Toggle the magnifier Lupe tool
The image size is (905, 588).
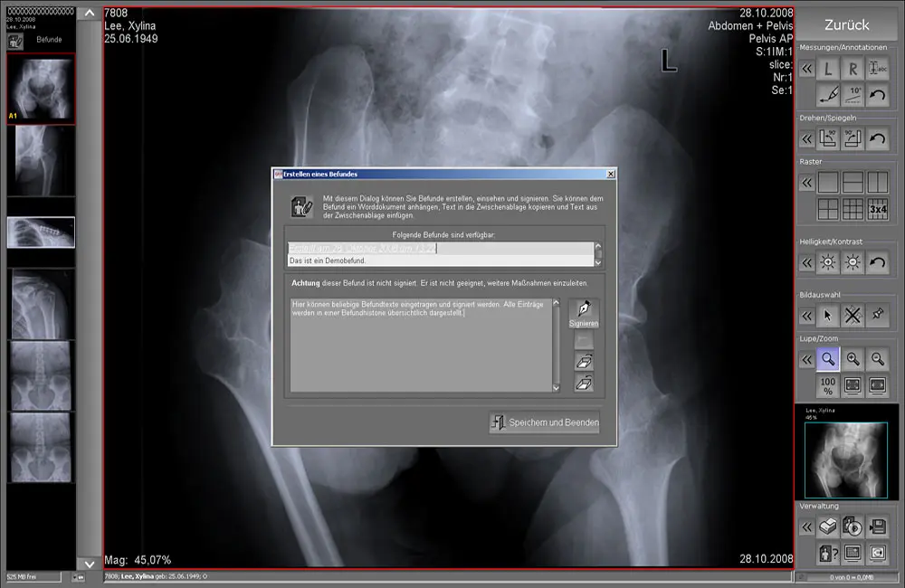pos(828,360)
